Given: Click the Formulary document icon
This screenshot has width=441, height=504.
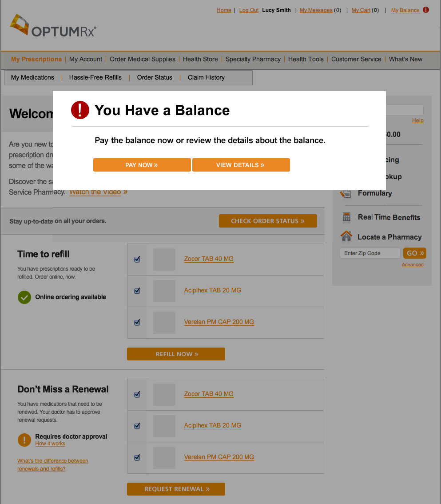Looking at the screenshot, I should 346,193.
